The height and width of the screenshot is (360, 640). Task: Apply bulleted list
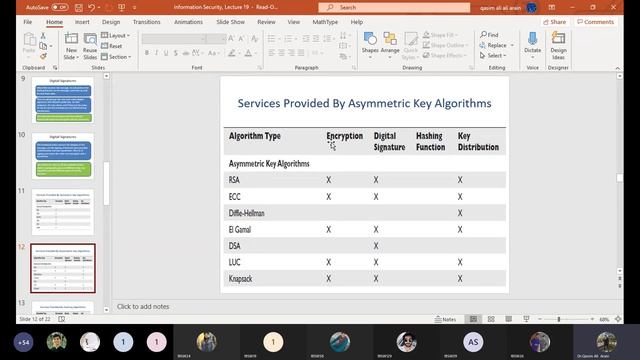[271, 39]
